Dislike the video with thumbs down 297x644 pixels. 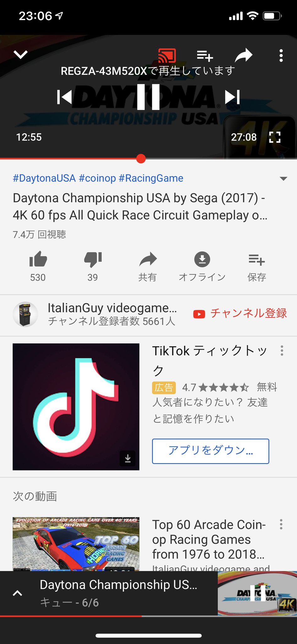(93, 266)
